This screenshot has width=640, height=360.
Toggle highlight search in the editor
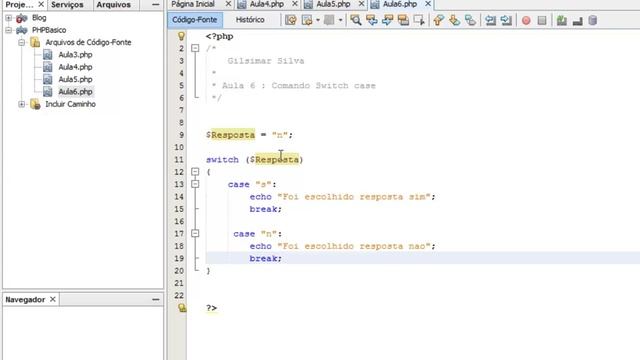point(403,20)
